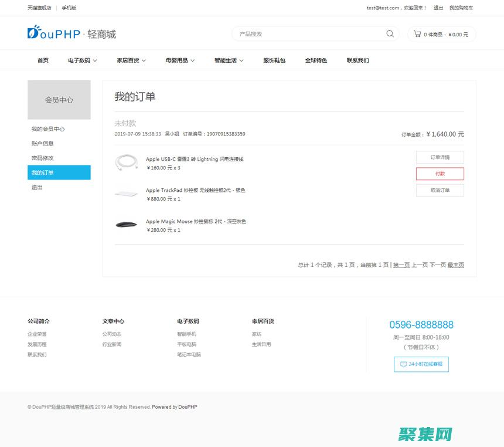Expand the 母婴用品 dropdown menu
This screenshot has height=447, width=504.
tap(180, 60)
